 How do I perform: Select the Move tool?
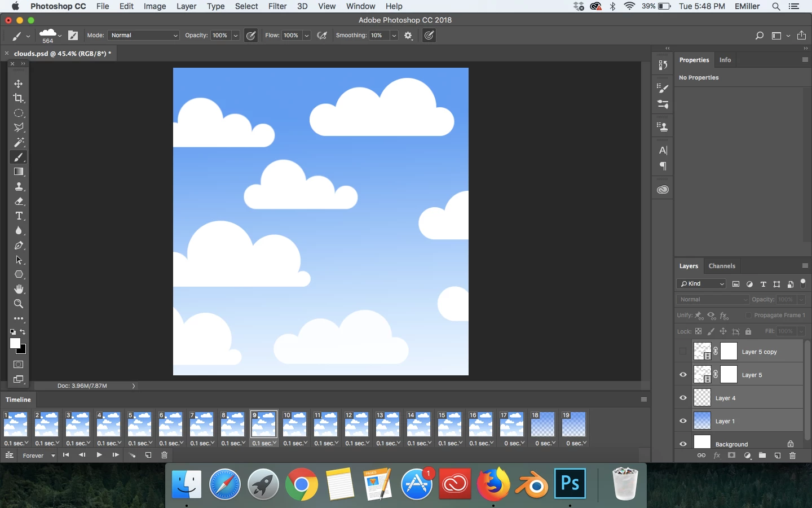pyautogui.click(x=19, y=84)
